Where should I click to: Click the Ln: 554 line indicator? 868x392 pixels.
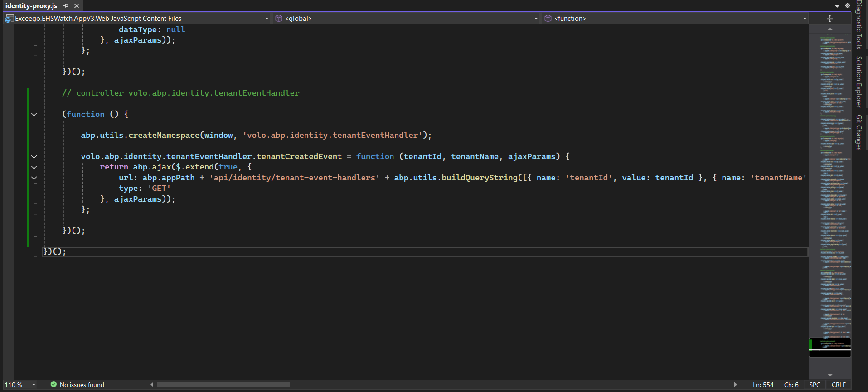[x=763, y=385]
